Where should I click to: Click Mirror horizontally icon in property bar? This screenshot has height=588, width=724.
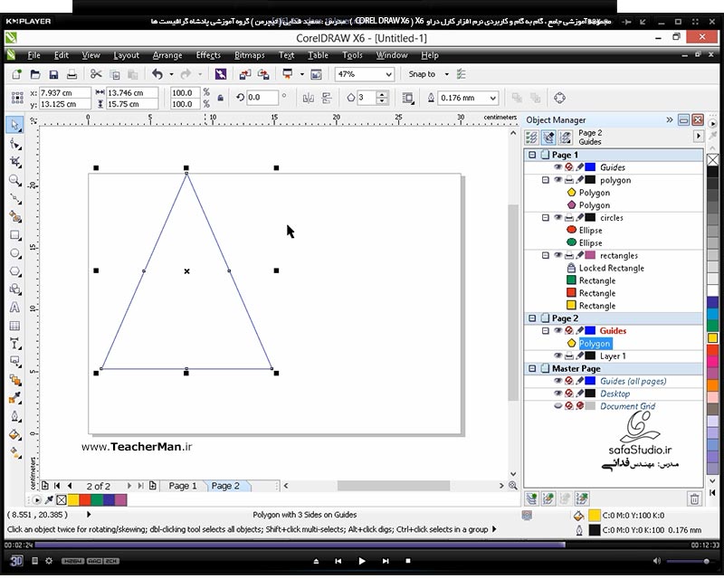(309, 98)
